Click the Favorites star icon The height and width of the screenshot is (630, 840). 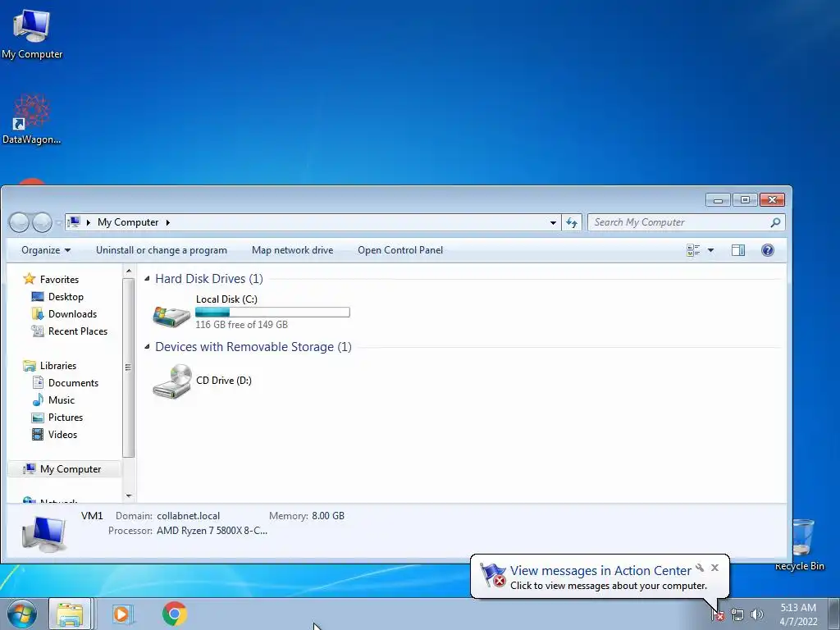pos(29,279)
